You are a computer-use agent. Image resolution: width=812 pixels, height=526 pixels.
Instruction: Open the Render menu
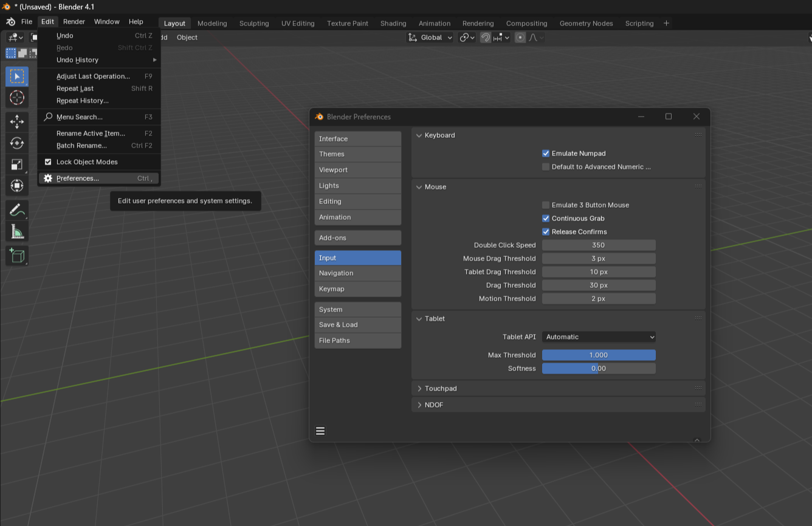74,22
